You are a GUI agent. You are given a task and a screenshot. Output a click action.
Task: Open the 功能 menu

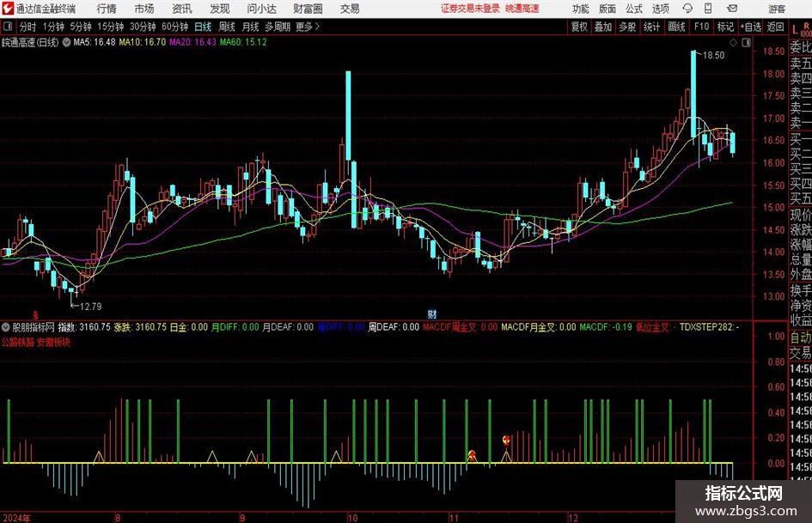pos(581,9)
